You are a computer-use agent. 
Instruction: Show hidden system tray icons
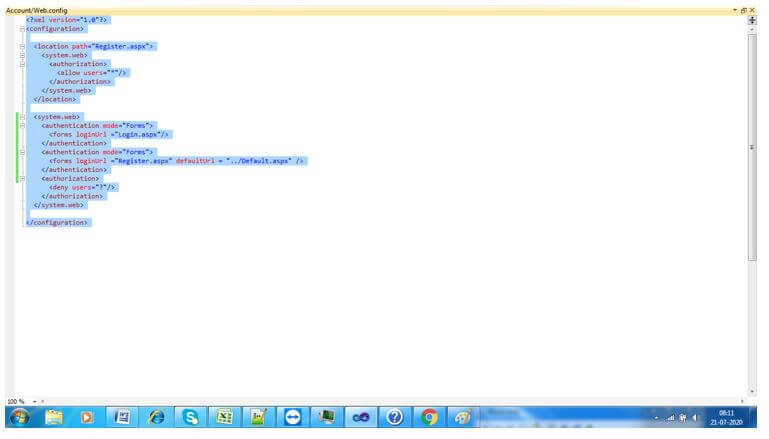tap(656, 418)
